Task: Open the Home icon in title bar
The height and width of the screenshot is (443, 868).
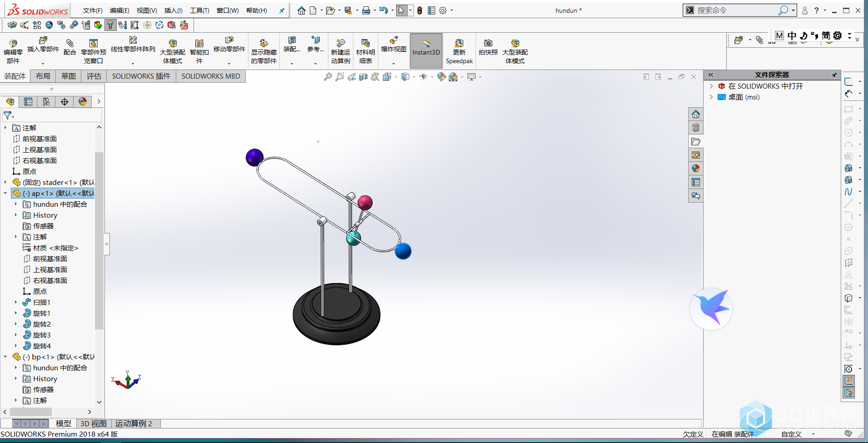Action: pos(302,10)
